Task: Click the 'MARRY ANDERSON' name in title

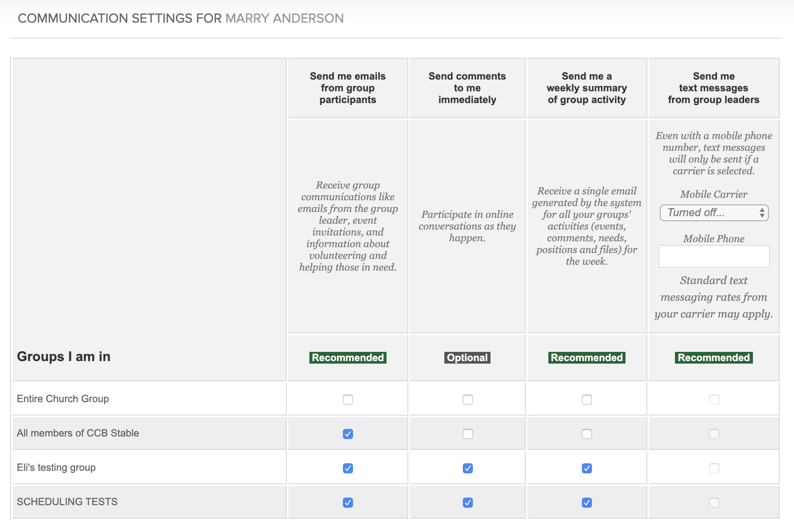Action: click(x=285, y=18)
